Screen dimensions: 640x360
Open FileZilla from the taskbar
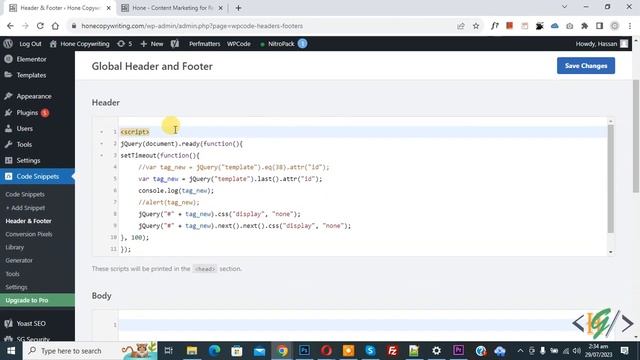click(392, 351)
